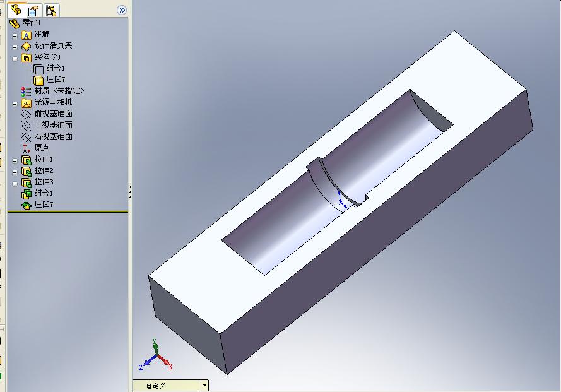Click the 自定义 view name field
This screenshot has height=392, width=561.
point(167,386)
